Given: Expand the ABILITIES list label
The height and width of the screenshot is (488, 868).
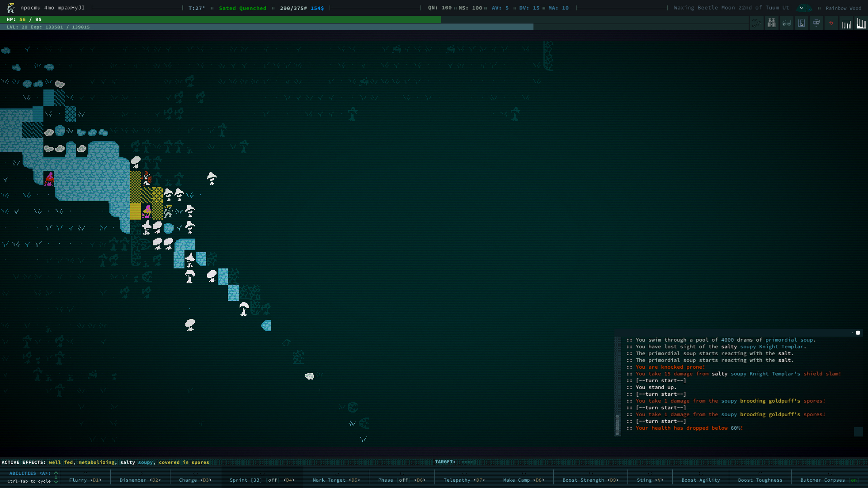Looking at the screenshot, I should [29, 473].
